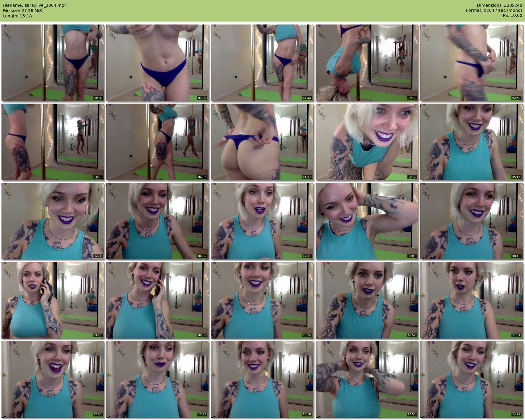Image resolution: width=525 pixels, height=420 pixels.
Task: Open the thumbnail stamped 05:47
Action: pyautogui.click(x=472, y=142)
